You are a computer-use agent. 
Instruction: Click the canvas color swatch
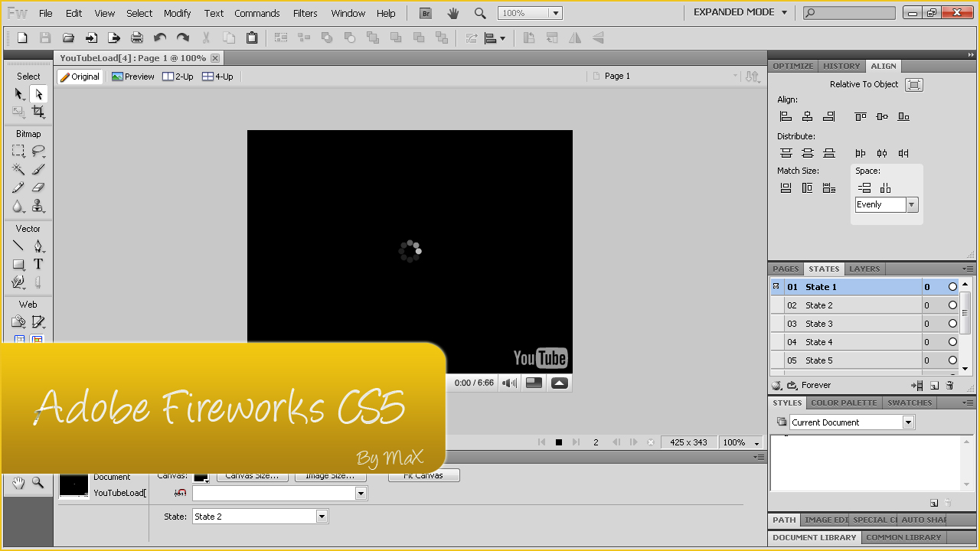point(201,476)
